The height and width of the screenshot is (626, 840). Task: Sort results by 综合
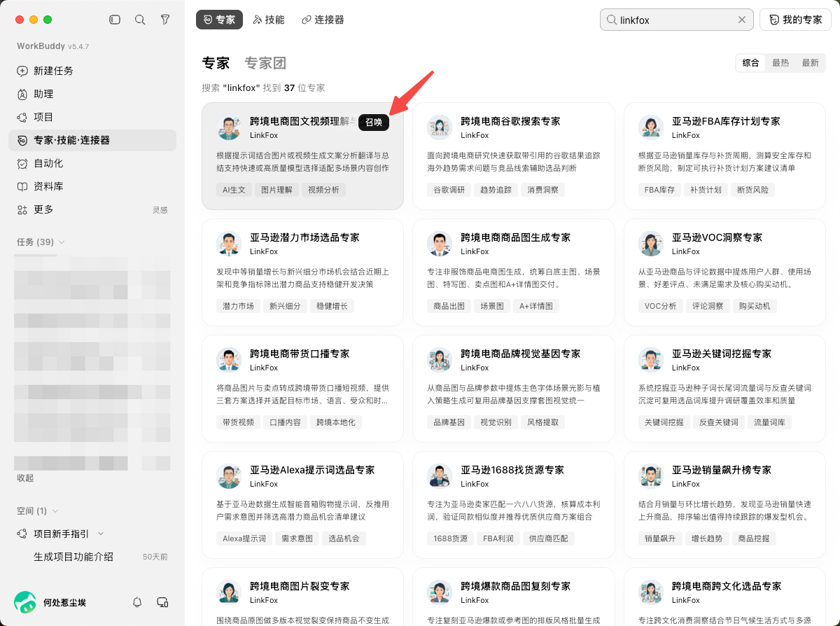[x=750, y=62]
